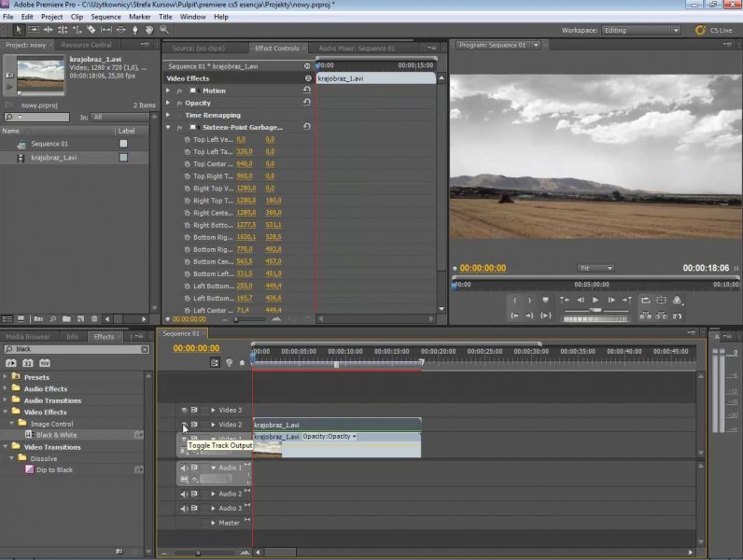Open the Workspace Editing dropdown
This screenshot has width=743, height=560.
(641, 30)
